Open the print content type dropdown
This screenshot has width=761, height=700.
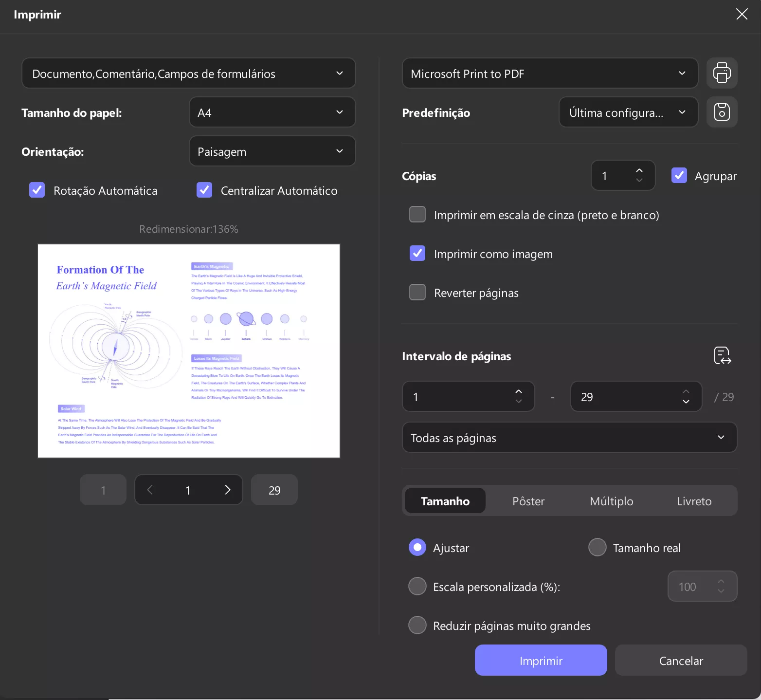tap(189, 73)
